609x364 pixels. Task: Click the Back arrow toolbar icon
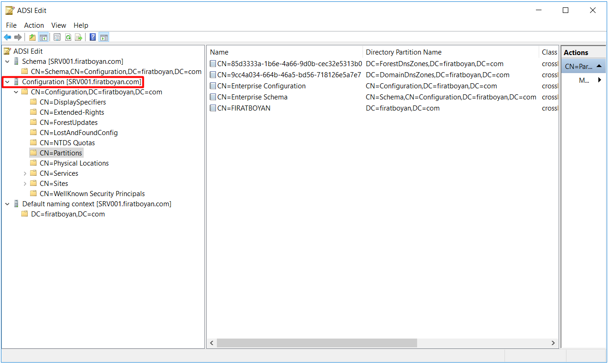(x=7, y=37)
